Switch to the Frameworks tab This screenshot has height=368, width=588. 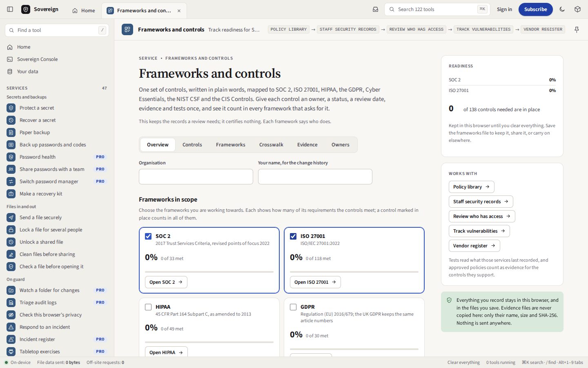(231, 145)
